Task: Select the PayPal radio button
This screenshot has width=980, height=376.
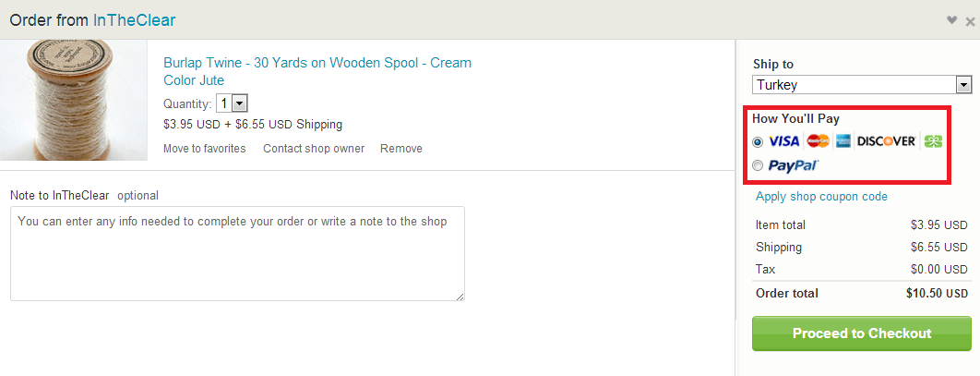Action: pyautogui.click(x=759, y=166)
